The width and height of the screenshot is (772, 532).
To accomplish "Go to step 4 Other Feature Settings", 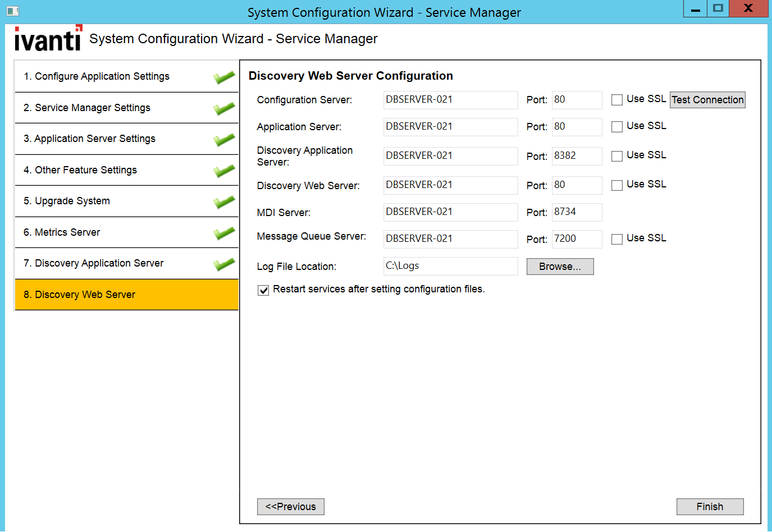I will point(86,170).
